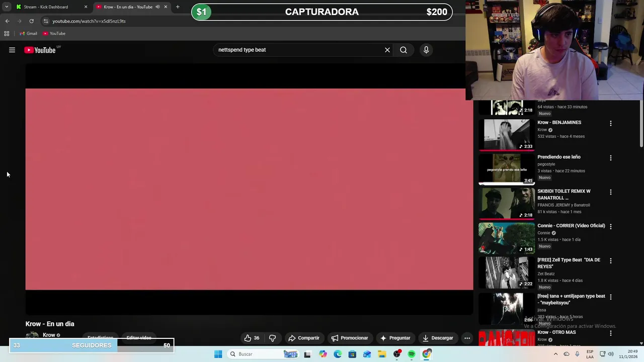The width and height of the screenshot is (644, 362).
Task: Go back in browser history
Action: [x=7, y=21]
